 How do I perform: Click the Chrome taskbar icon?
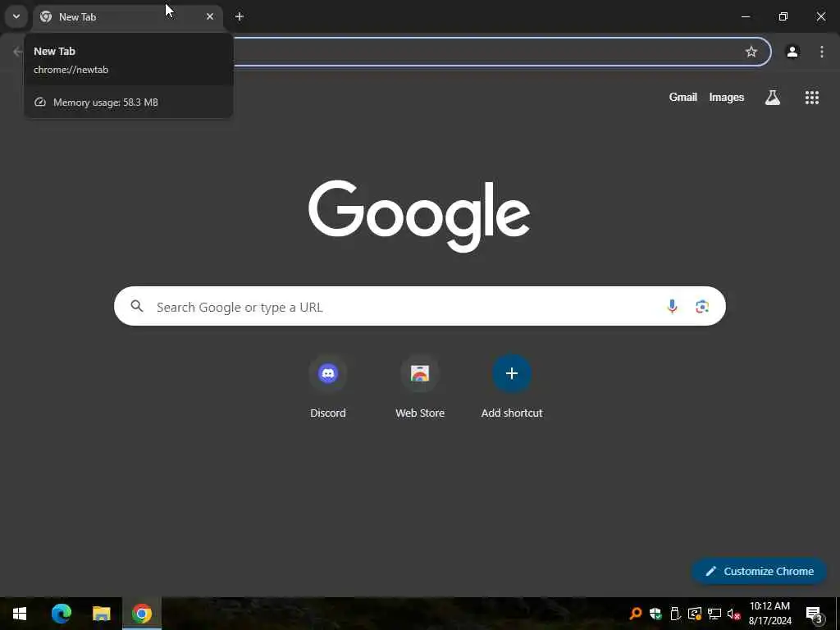pos(142,614)
